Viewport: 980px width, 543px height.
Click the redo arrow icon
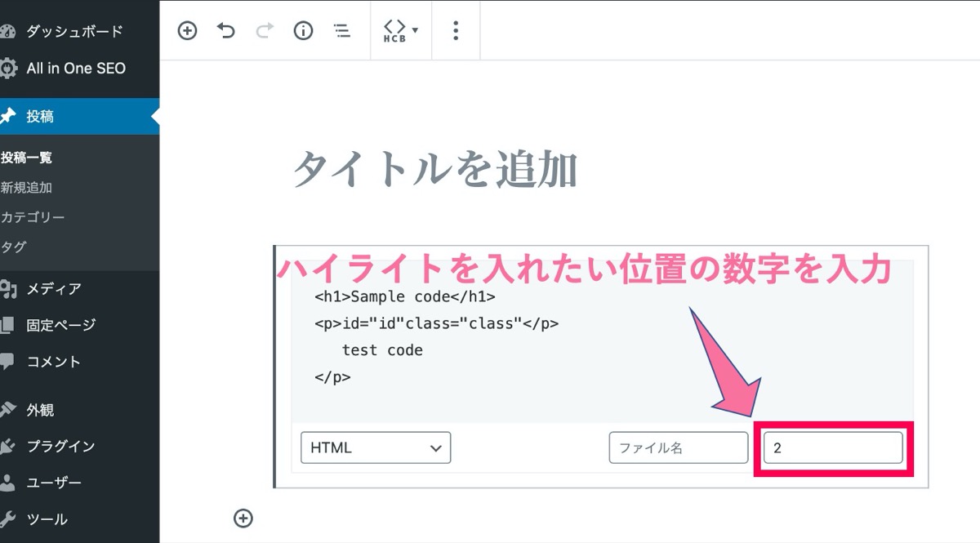265,31
